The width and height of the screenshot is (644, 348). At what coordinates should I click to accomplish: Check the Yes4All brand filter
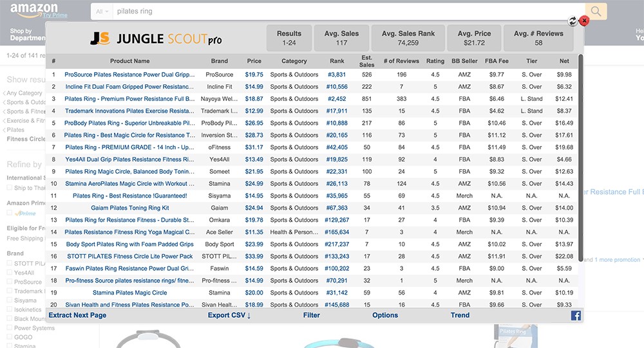tap(10, 273)
